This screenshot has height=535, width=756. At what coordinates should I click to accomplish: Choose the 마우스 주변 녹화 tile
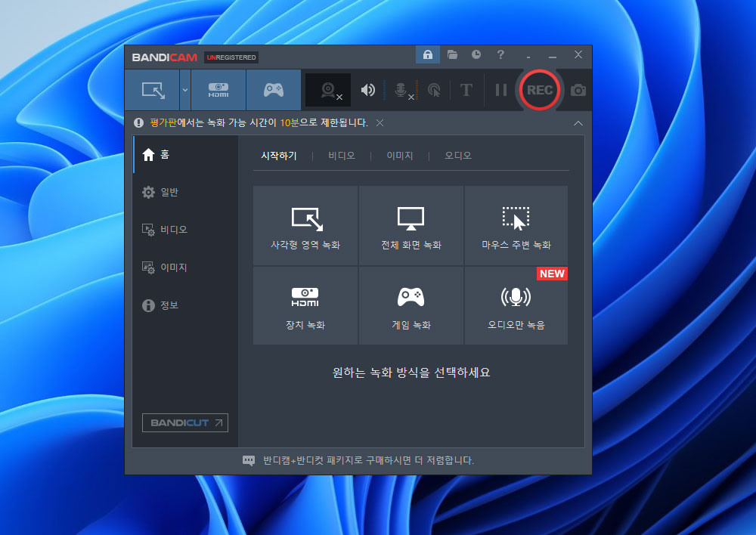click(x=516, y=226)
